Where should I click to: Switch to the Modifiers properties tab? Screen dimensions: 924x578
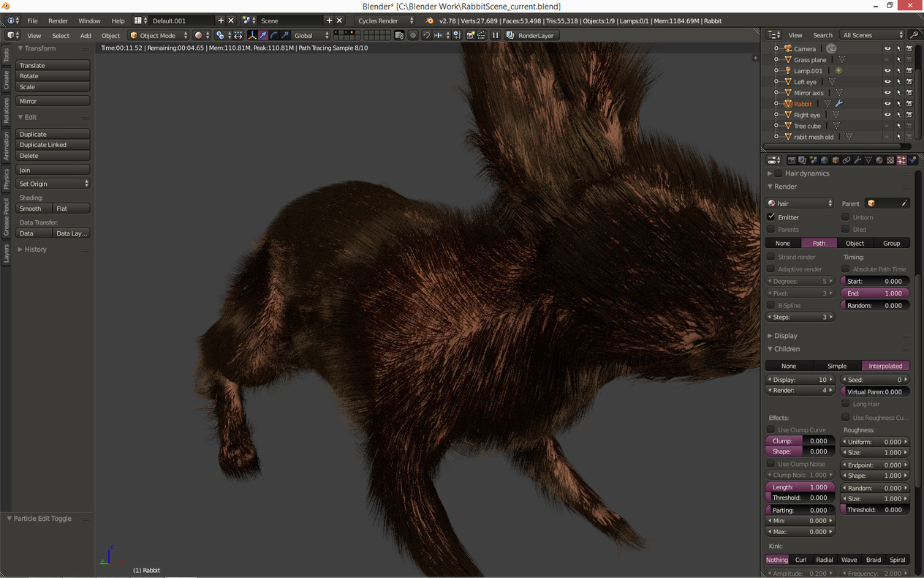point(857,159)
